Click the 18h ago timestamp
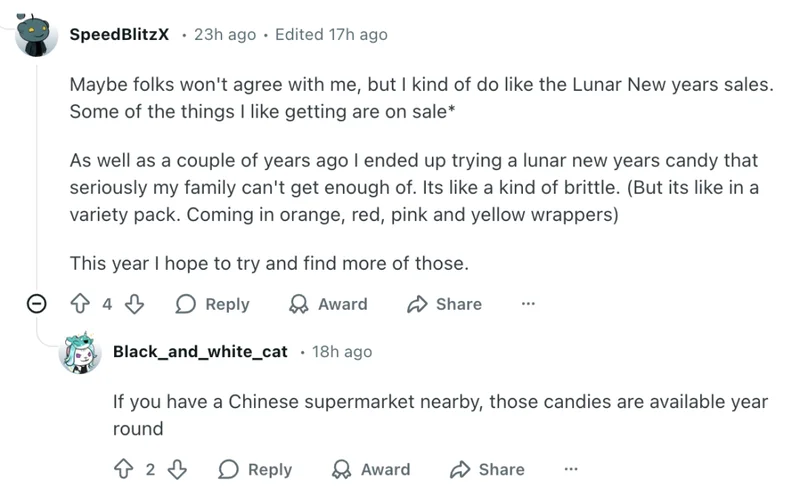The width and height of the screenshot is (800, 488). 342,351
